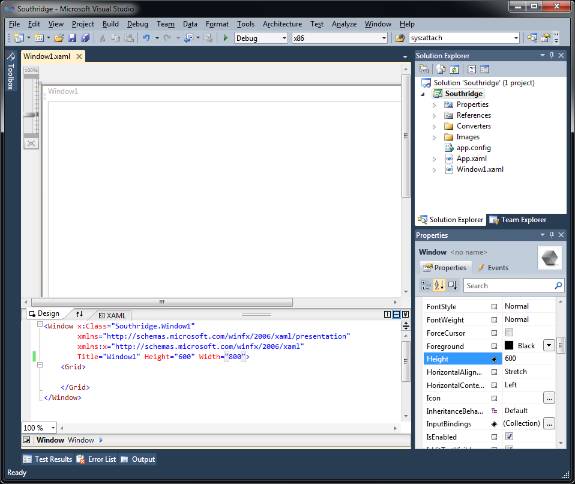Viewport: 575px width, 484px height.
Task: Click the vertical split view icon
Action: pyautogui.click(x=387, y=314)
